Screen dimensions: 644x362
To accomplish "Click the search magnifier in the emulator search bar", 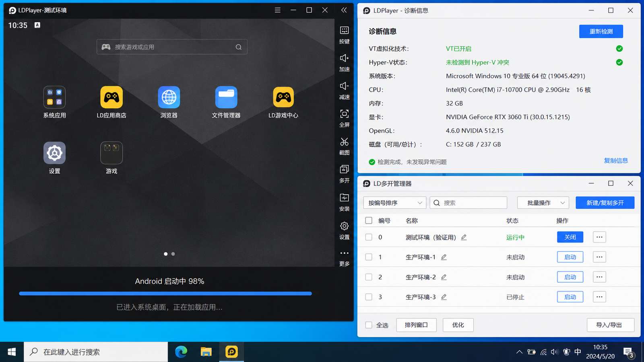I will (x=239, y=47).
